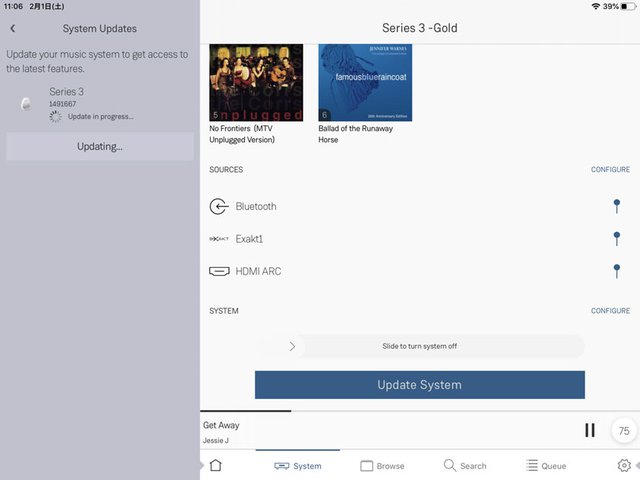Open No Frontiers album thumbnail
This screenshot has width=640, height=480.
[257, 83]
